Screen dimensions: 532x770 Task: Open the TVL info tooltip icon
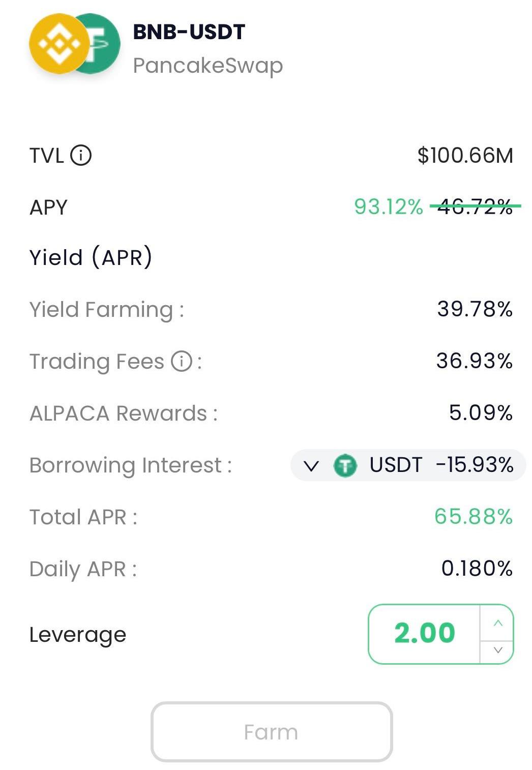(x=81, y=155)
